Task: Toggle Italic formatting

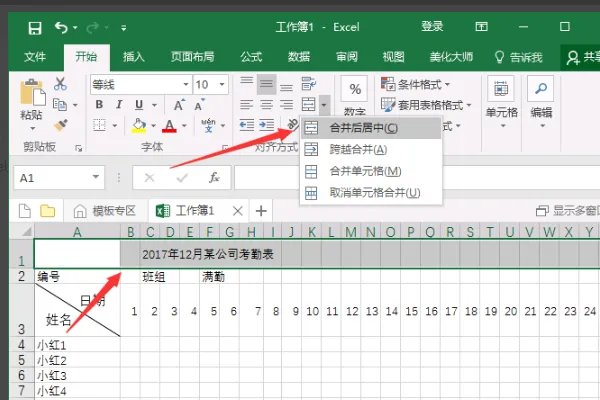Action: coord(119,104)
